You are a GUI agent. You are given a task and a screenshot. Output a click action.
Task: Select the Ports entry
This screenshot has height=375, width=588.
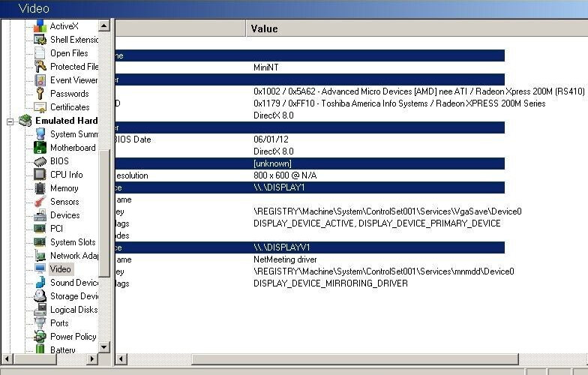pyautogui.click(x=59, y=322)
